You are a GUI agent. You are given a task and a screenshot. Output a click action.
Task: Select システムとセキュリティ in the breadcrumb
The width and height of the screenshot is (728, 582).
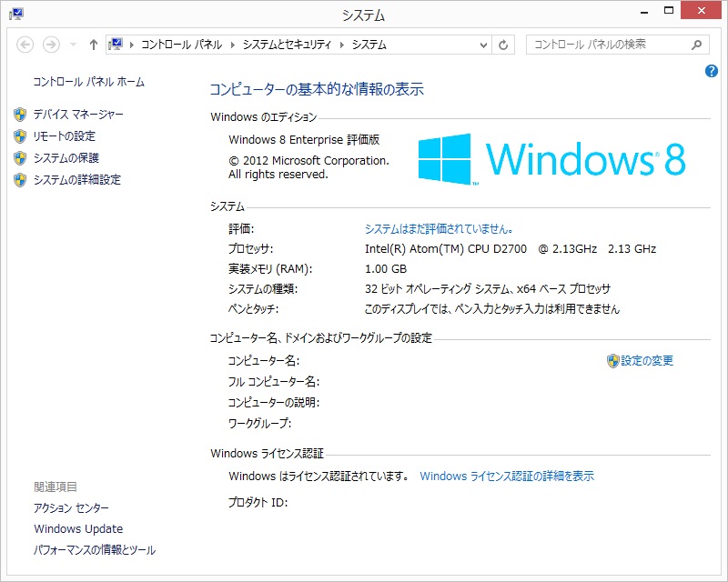point(287,45)
